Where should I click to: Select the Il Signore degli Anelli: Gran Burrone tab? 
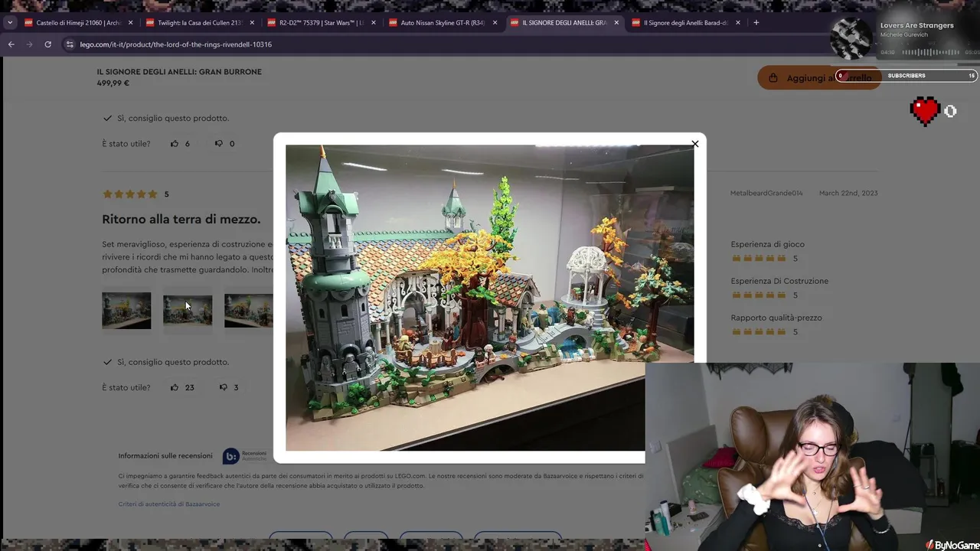tap(564, 23)
